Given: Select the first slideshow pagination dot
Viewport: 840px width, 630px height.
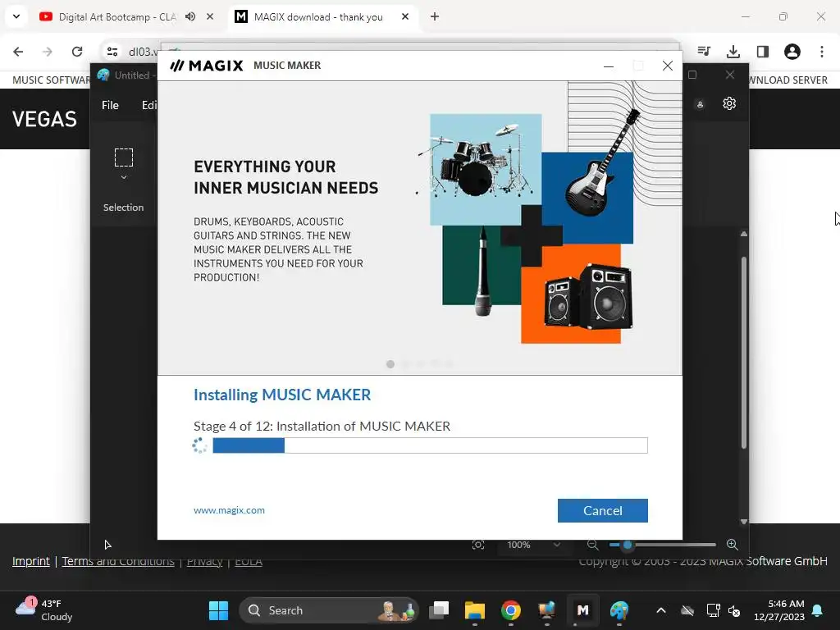Looking at the screenshot, I should pyautogui.click(x=390, y=364).
